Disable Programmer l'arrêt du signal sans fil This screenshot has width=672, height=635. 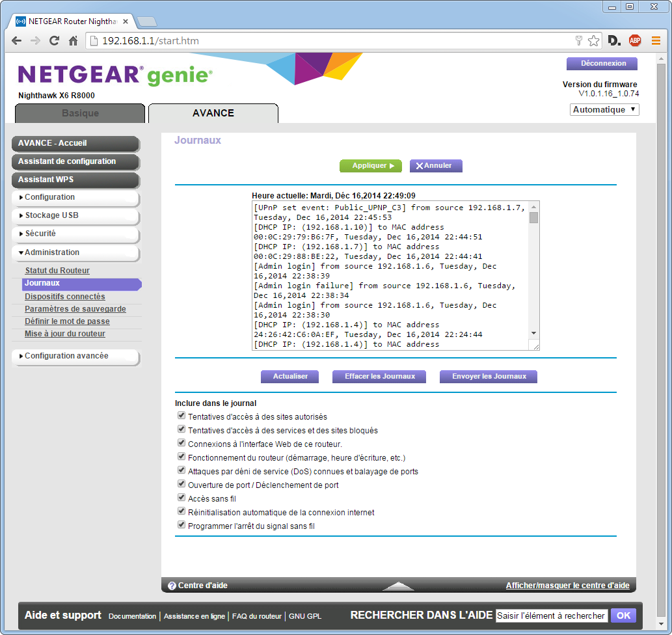click(181, 526)
